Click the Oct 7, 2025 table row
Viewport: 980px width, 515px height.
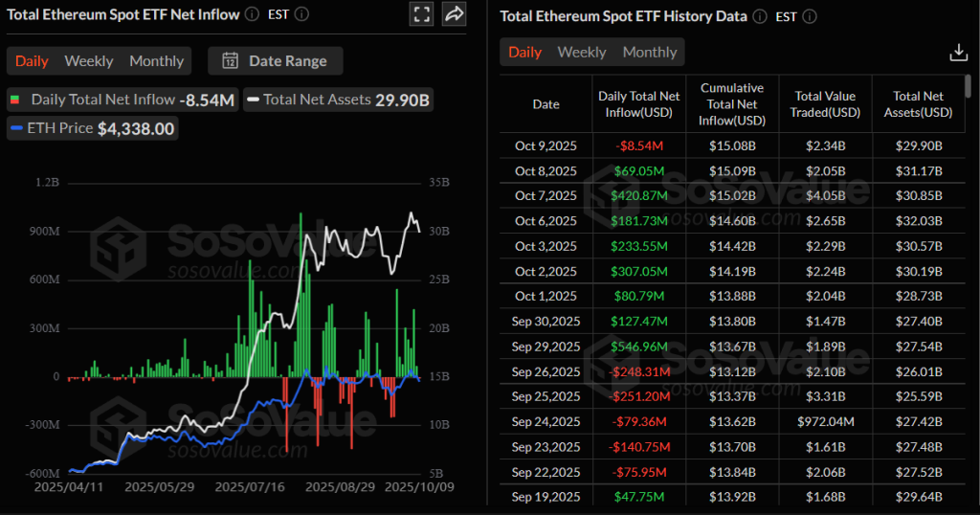(x=732, y=195)
